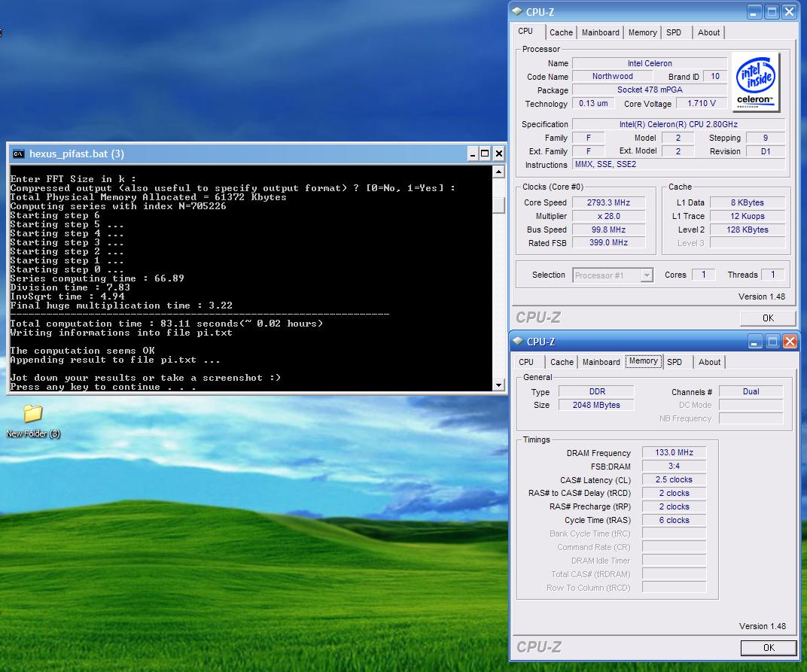Minimize the lower CPU-Z window
The height and width of the screenshot is (672, 807).
coord(755,342)
